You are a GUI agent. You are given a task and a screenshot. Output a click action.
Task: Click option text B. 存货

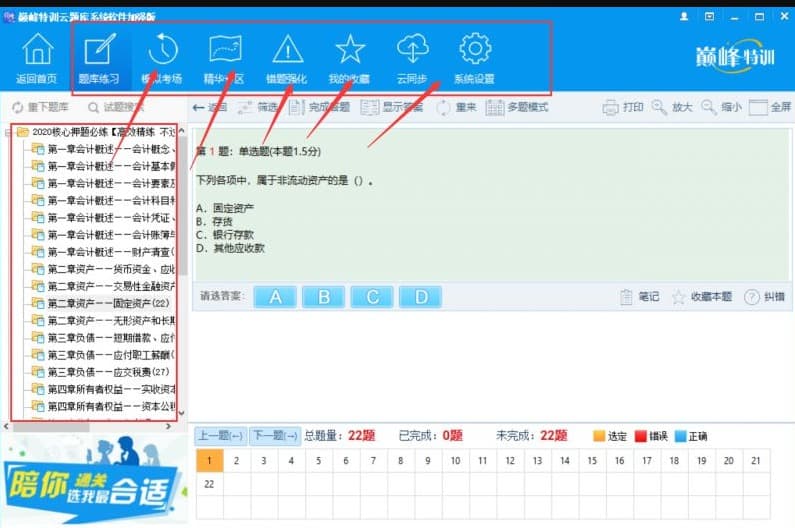click(214, 222)
